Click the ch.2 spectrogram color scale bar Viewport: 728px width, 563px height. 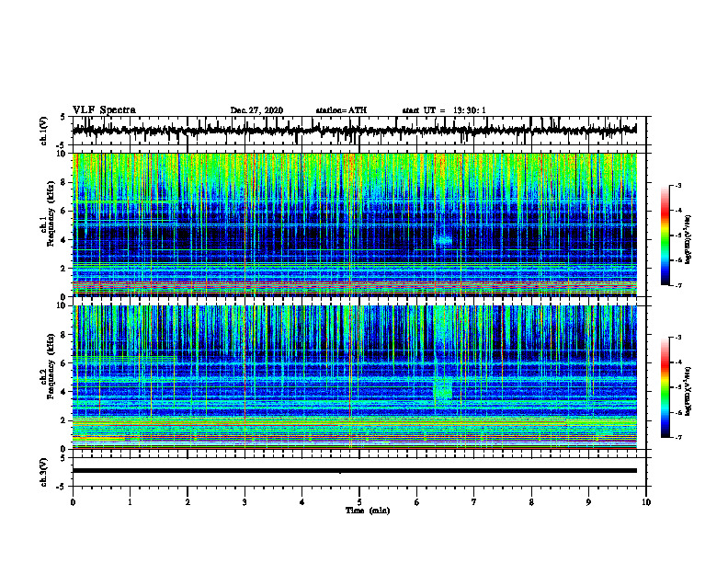coord(665,387)
